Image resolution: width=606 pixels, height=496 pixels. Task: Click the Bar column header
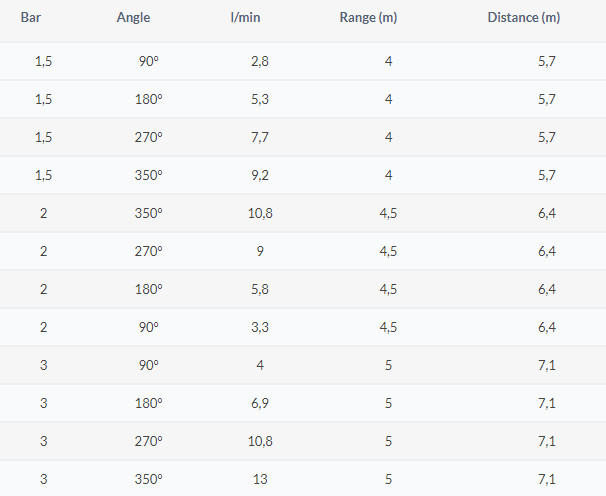(x=31, y=17)
